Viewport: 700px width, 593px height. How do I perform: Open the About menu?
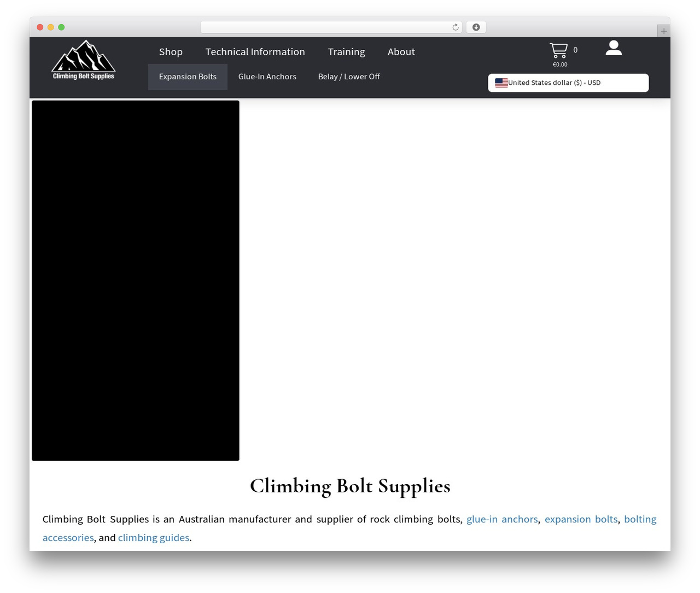pyautogui.click(x=401, y=52)
